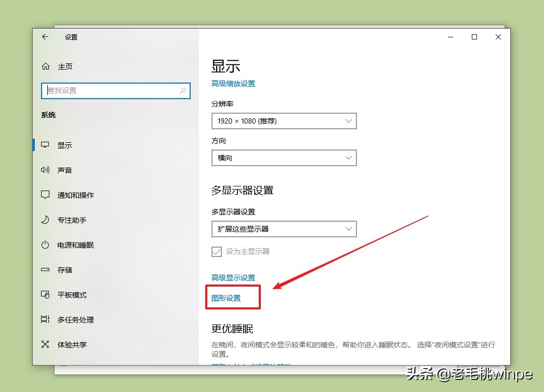Check the 设为主显示器 checkbox
The image size is (544, 392).
(x=217, y=251)
